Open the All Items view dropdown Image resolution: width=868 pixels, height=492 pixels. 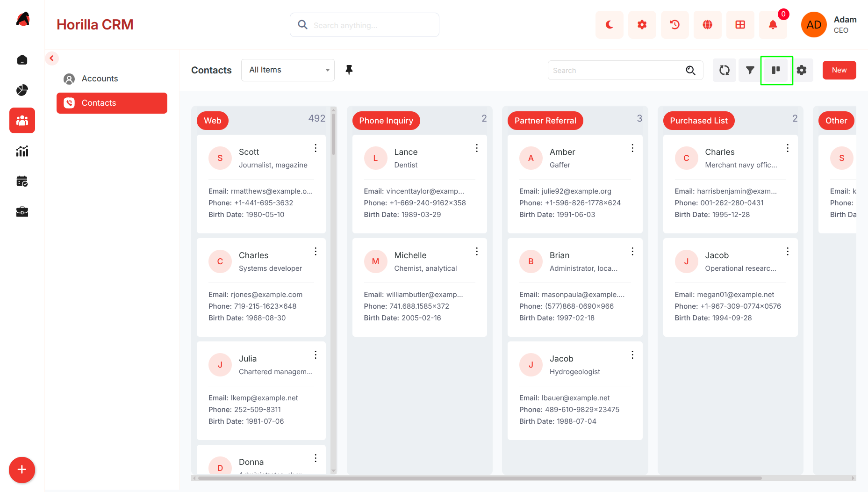[x=288, y=70]
